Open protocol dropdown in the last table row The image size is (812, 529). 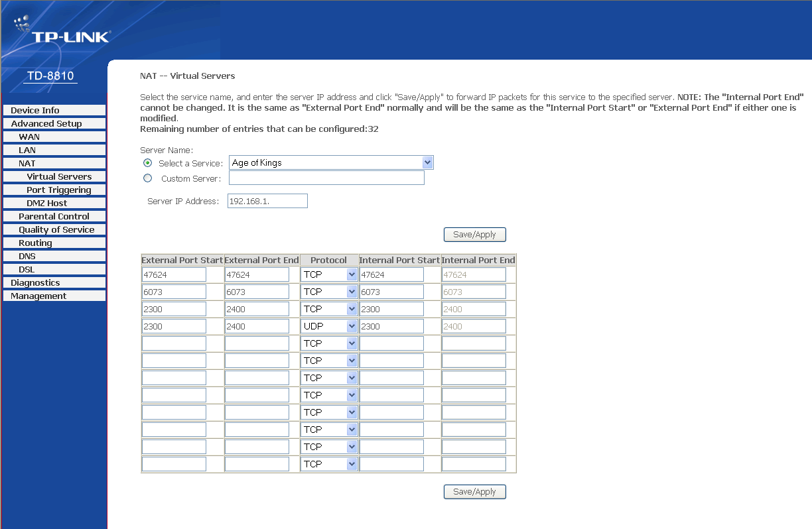[x=330, y=464]
